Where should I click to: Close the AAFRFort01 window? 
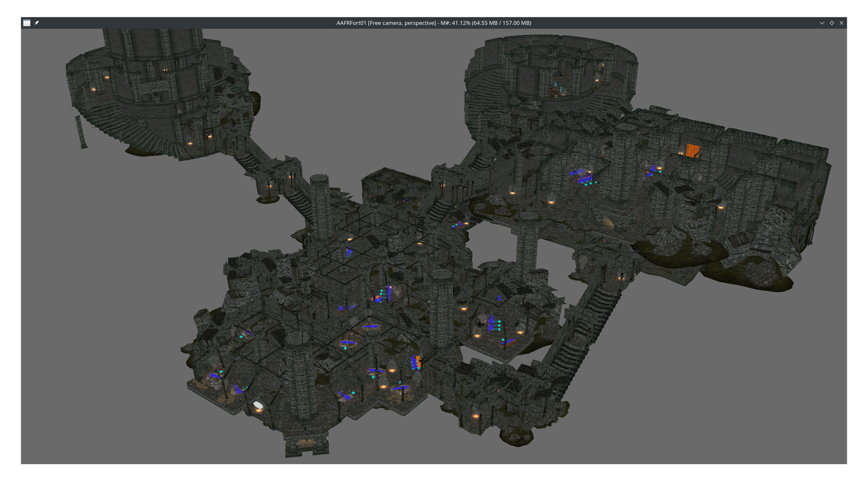pos(841,23)
